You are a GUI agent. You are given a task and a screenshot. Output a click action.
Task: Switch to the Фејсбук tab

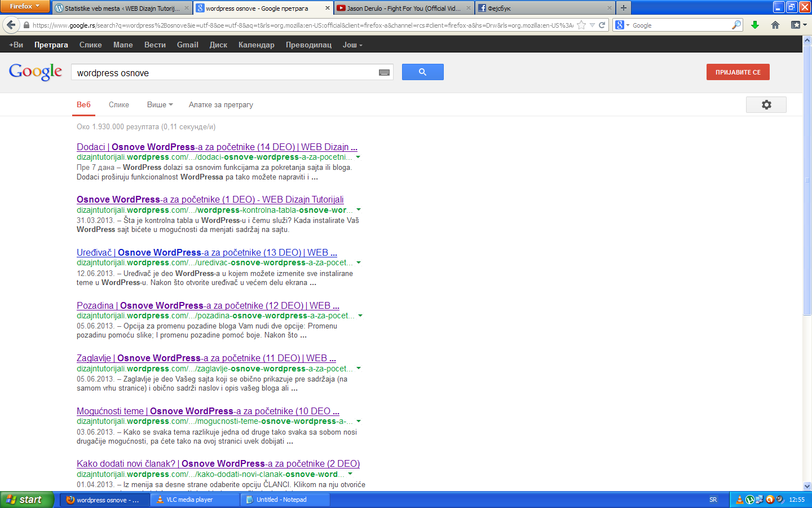(x=545, y=8)
